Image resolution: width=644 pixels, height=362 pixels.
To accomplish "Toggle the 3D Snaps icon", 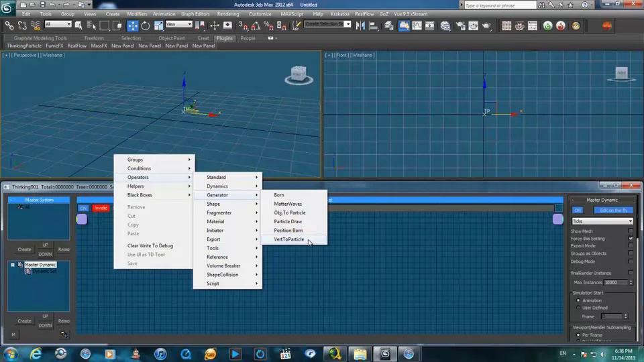I will (243, 26).
